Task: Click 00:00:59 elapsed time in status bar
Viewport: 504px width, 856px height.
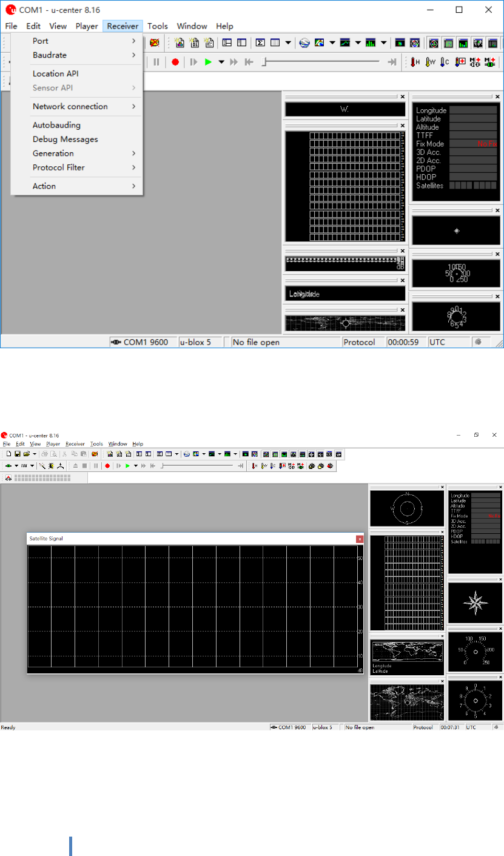Action: (405, 342)
